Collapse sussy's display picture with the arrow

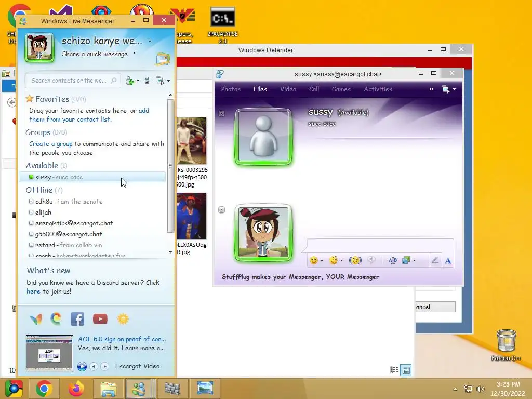221,113
